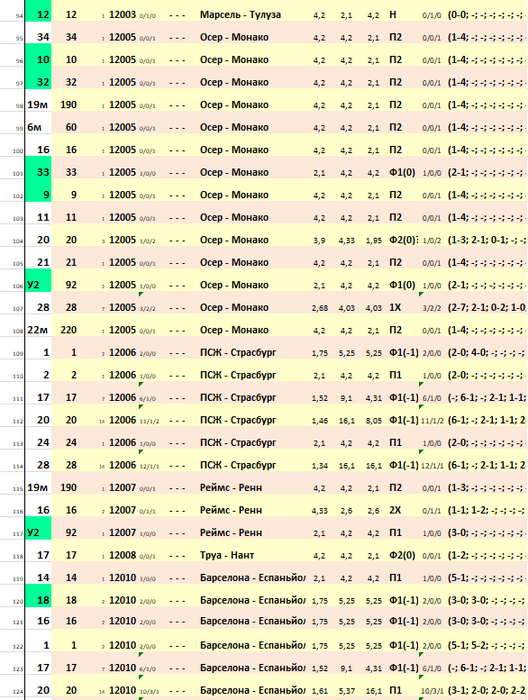528x700 pixels.
Task: Select the scores cell starting (3-1; 2-0; 2-0
Action: [x=487, y=690]
